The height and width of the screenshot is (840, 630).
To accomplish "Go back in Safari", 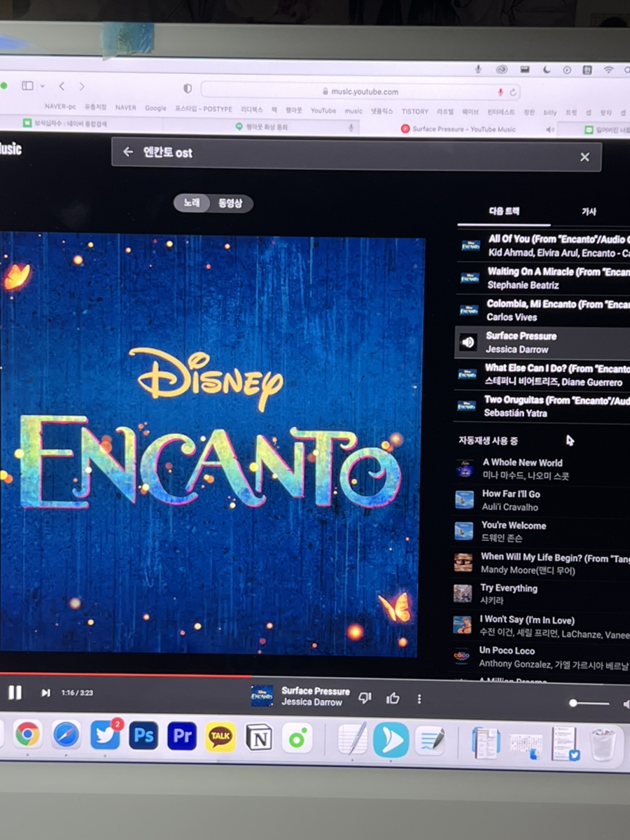I will pyautogui.click(x=62, y=86).
